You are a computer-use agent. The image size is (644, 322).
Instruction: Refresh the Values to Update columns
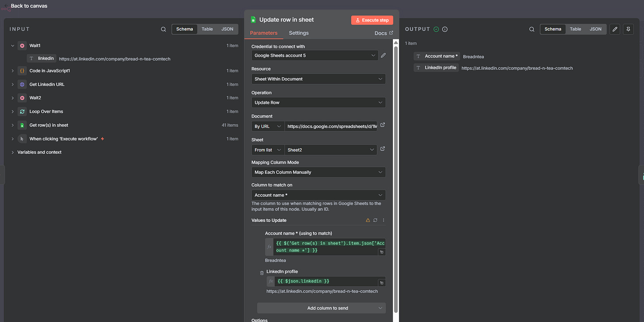click(x=376, y=220)
